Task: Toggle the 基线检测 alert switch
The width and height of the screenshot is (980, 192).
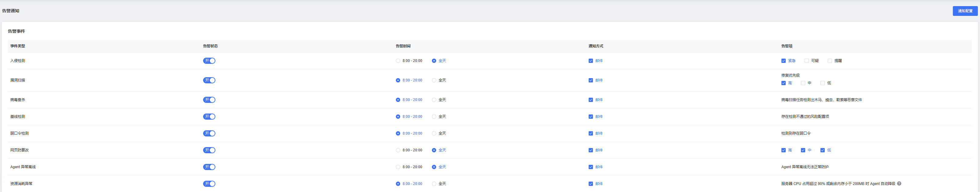Action: [209, 117]
